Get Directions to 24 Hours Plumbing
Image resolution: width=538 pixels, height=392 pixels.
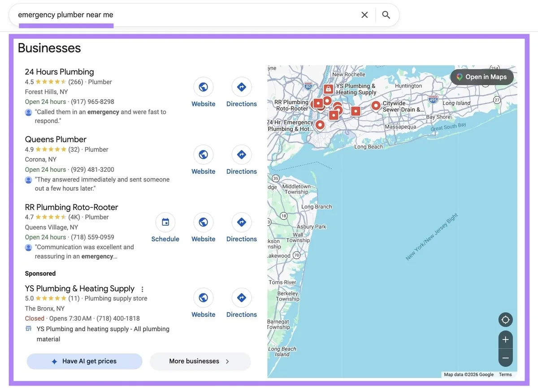coord(241,87)
